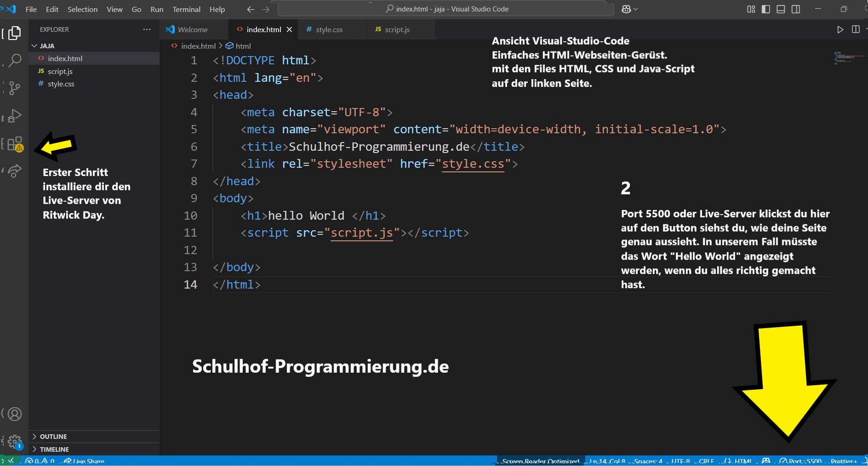
Task: Change the UTF-8 encoding status item
Action: point(680,461)
